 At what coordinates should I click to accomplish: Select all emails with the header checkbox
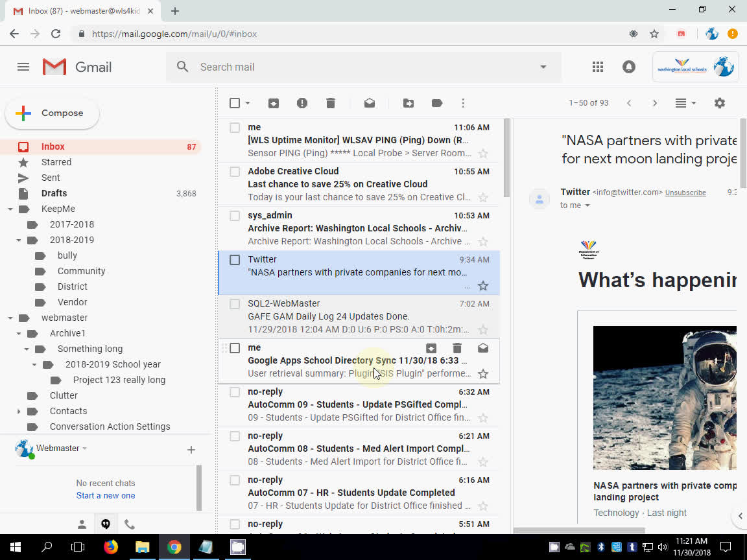(234, 102)
